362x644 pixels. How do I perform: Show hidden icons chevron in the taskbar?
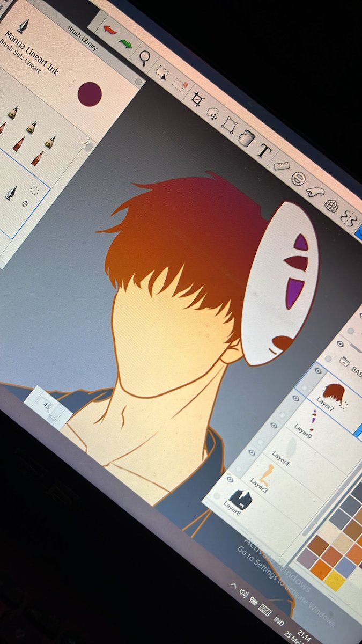pyautogui.click(x=234, y=586)
